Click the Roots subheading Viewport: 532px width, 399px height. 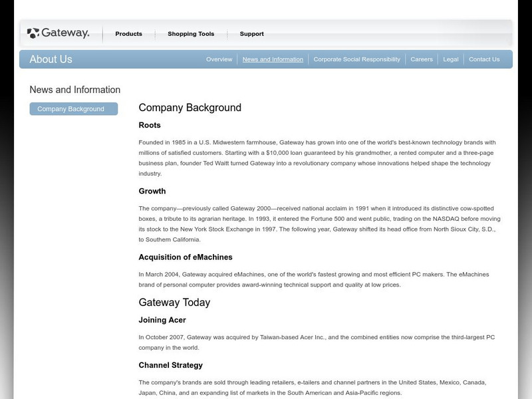point(149,125)
